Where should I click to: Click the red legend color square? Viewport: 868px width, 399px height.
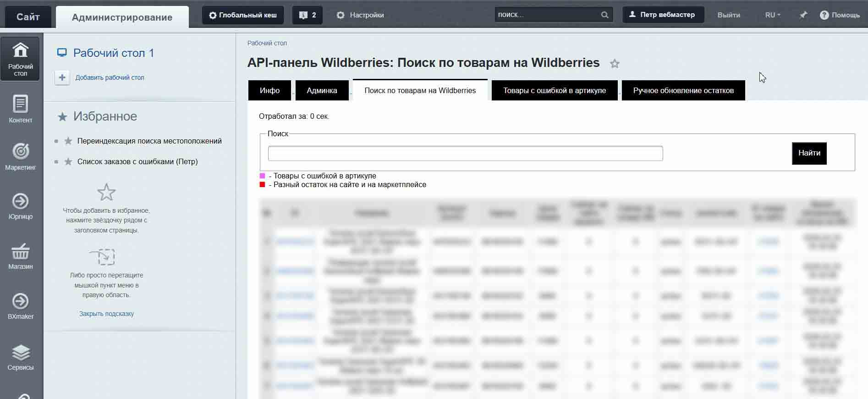pos(263,185)
